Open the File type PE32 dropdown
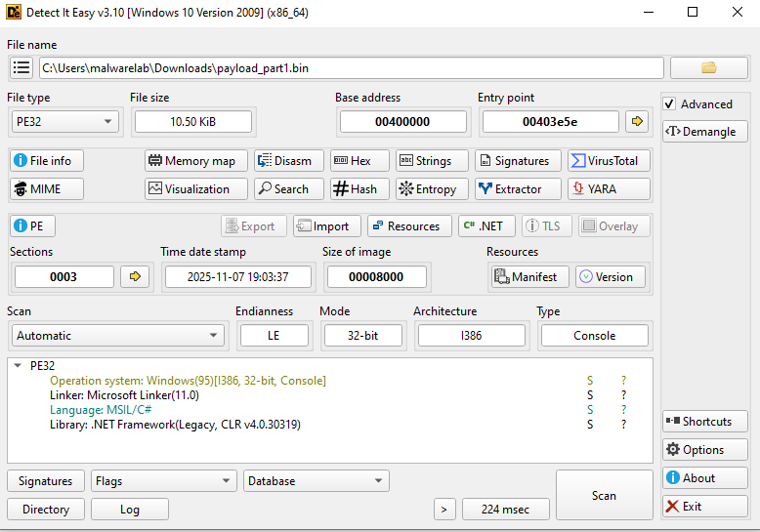The width and height of the screenshot is (760, 532). (x=64, y=122)
